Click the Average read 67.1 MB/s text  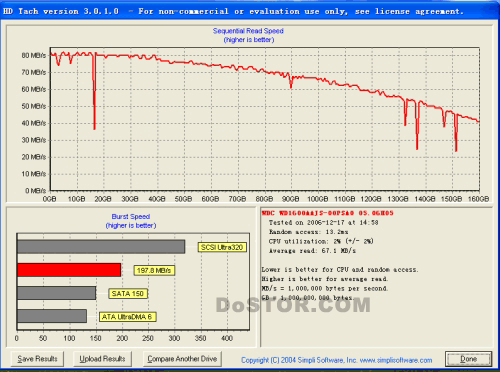click(312, 251)
